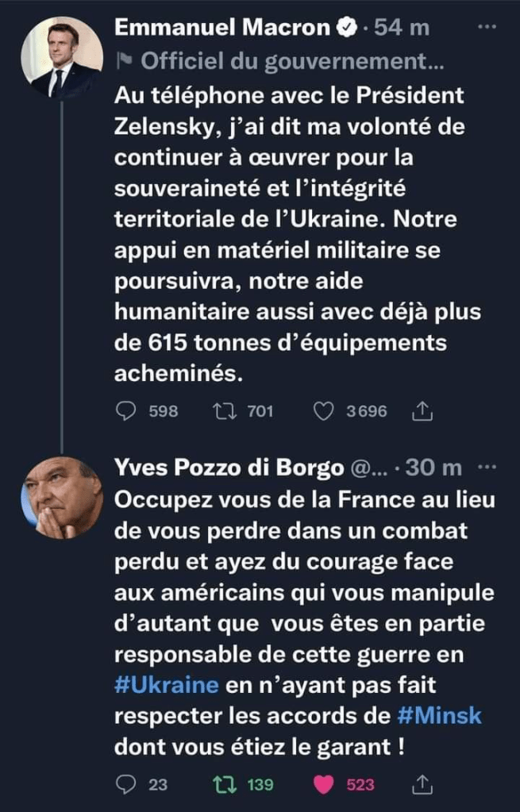The height and width of the screenshot is (812, 520).
Task: Like Emmanuel Macron's tweet
Action: tap(323, 410)
